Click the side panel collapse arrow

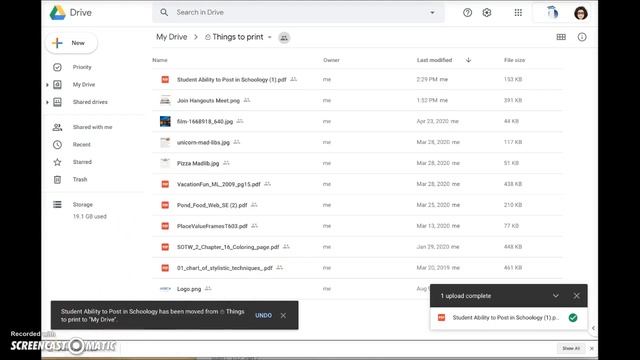tap(593, 328)
